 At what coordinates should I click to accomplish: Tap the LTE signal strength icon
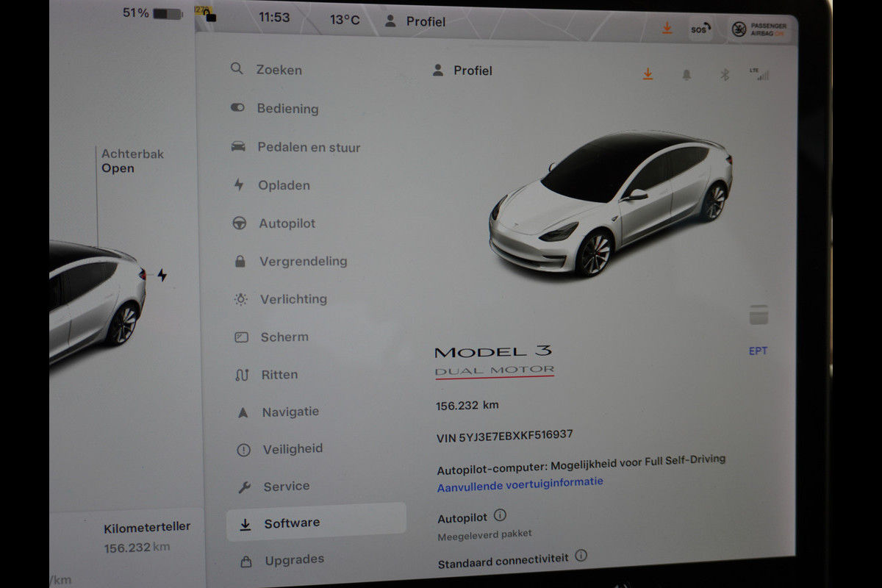(759, 73)
